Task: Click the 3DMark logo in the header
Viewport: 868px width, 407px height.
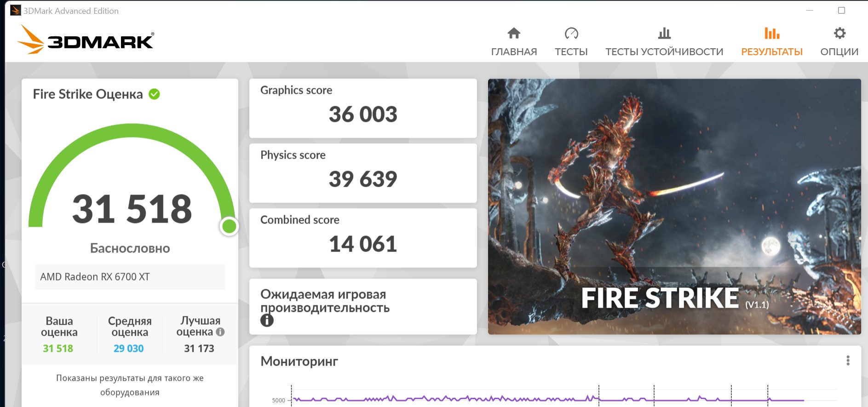Action: [x=86, y=40]
